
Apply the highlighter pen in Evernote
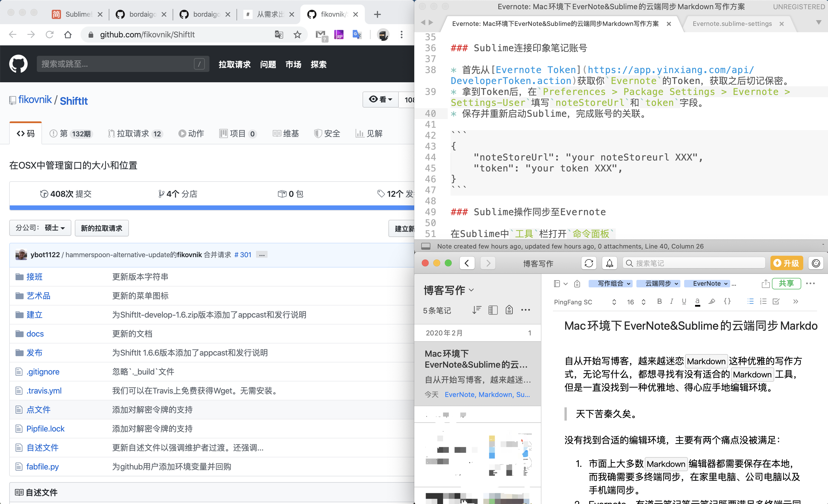(711, 301)
